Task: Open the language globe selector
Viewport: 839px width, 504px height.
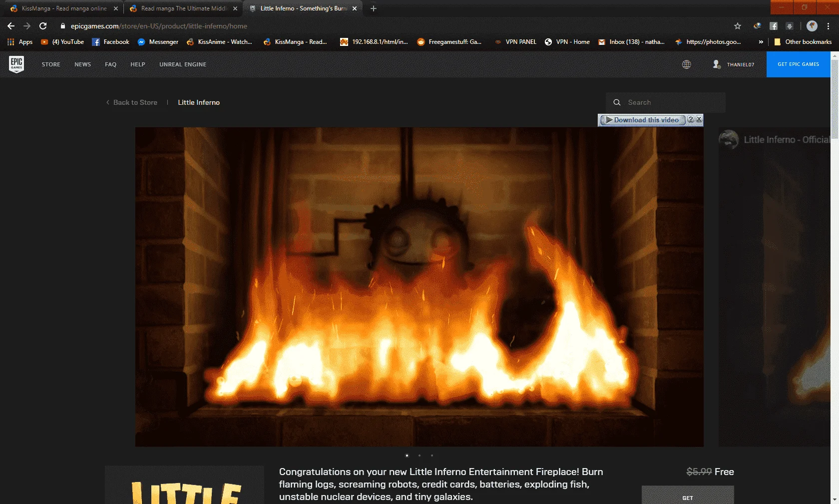Action: point(687,64)
